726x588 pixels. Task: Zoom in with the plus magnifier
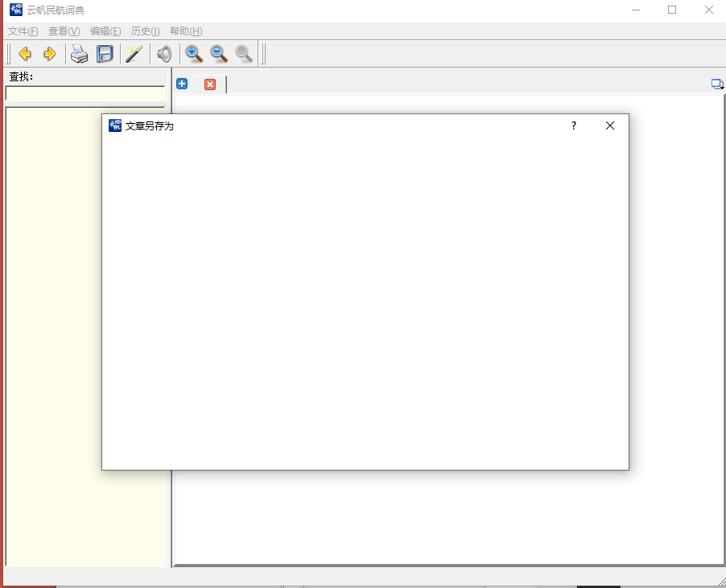tap(194, 54)
